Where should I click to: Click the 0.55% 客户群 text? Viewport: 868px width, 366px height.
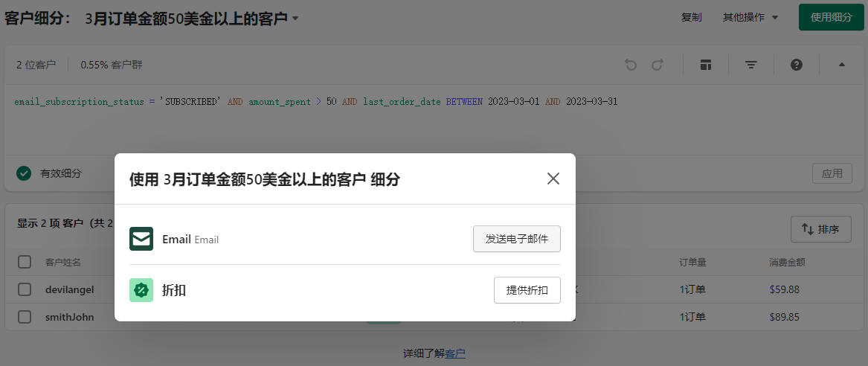[112, 65]
